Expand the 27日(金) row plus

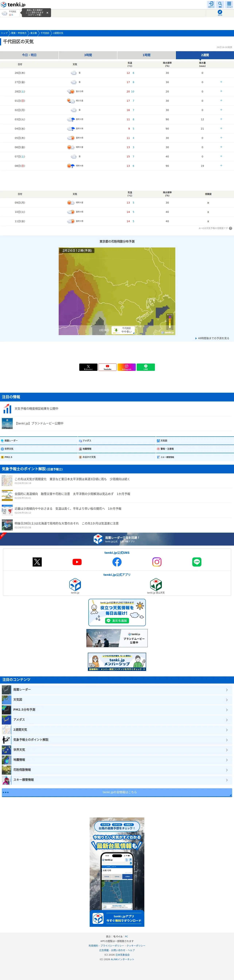(221, 82)
